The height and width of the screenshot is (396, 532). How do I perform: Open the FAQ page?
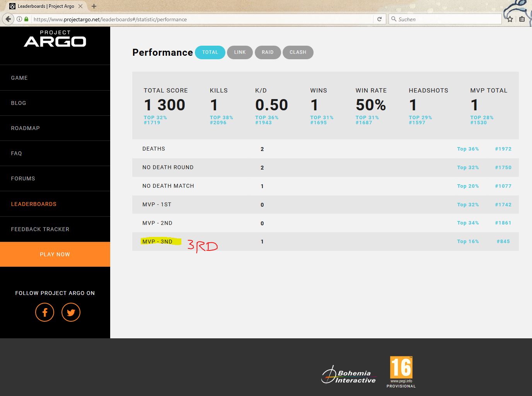coord(16,153)
